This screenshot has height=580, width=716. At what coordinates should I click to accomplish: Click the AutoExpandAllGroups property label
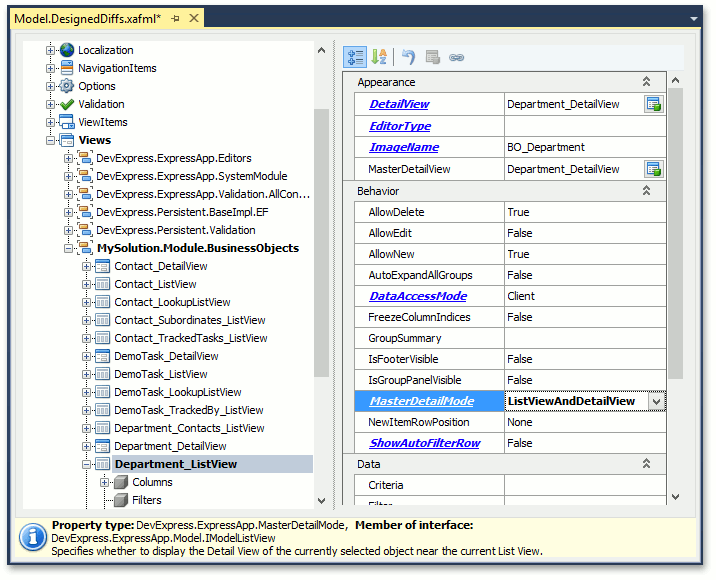[420, 275]
